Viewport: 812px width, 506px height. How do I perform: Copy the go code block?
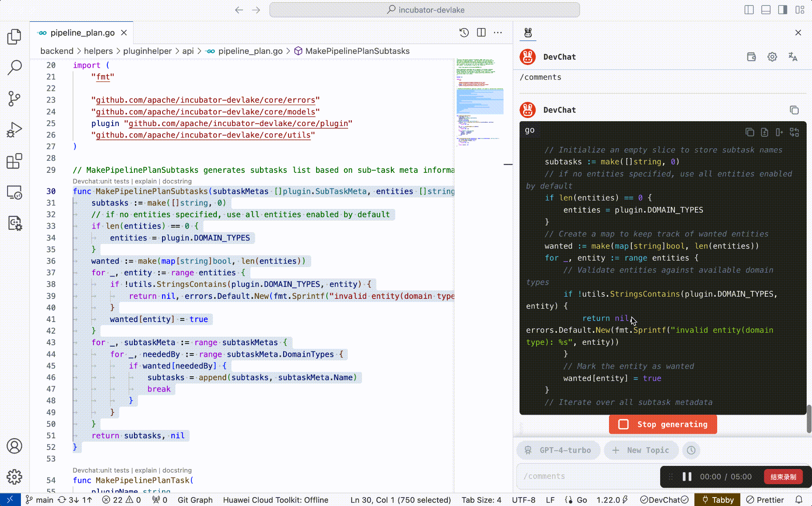point(750,132)
